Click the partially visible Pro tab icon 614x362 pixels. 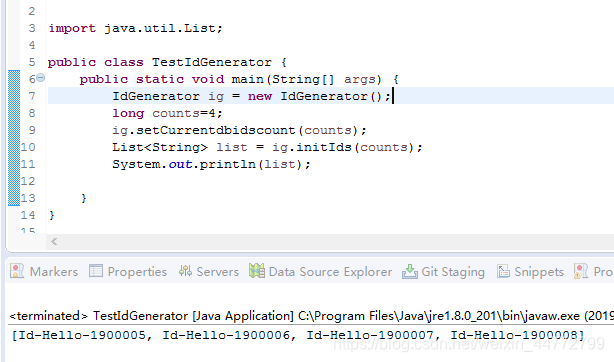coord(581,271)
